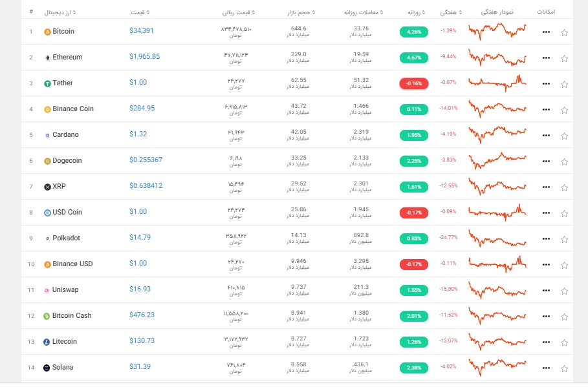The image size is (588, 387).
Task: Click the Tether green logo icon
Action: (47, 83)
